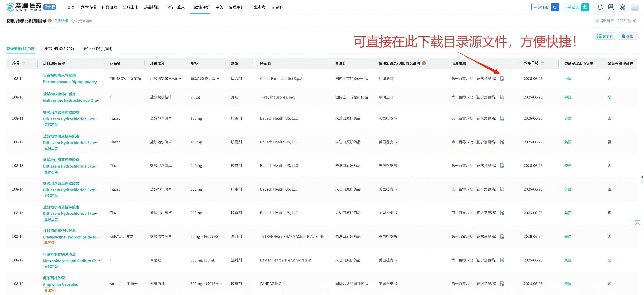Open 注射用盐酸依拉环素 drug link
644x295 pixels.
(59, 231)
